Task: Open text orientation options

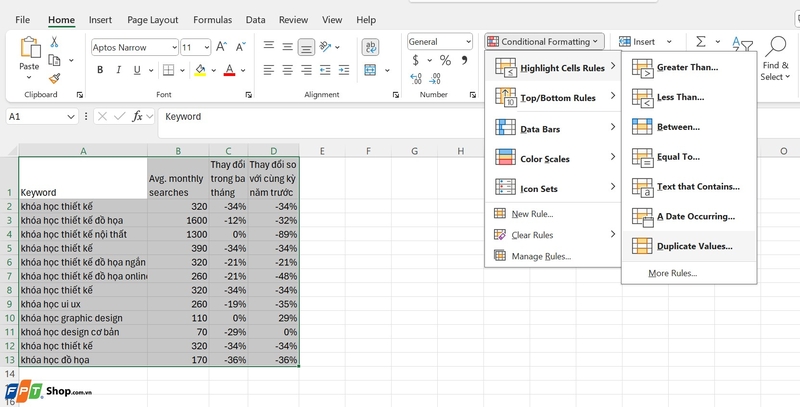Action: coord(325,46)
